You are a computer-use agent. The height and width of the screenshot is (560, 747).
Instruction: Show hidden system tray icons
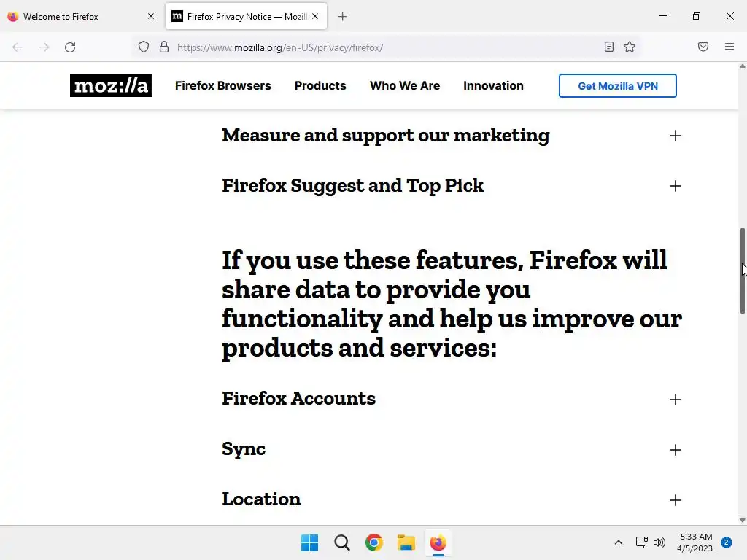click(619, 542)
